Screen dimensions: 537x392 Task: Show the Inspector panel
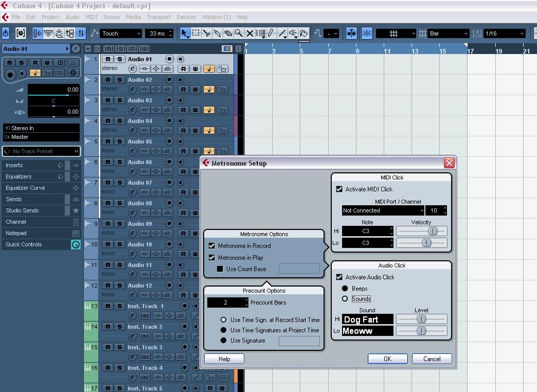38,33
